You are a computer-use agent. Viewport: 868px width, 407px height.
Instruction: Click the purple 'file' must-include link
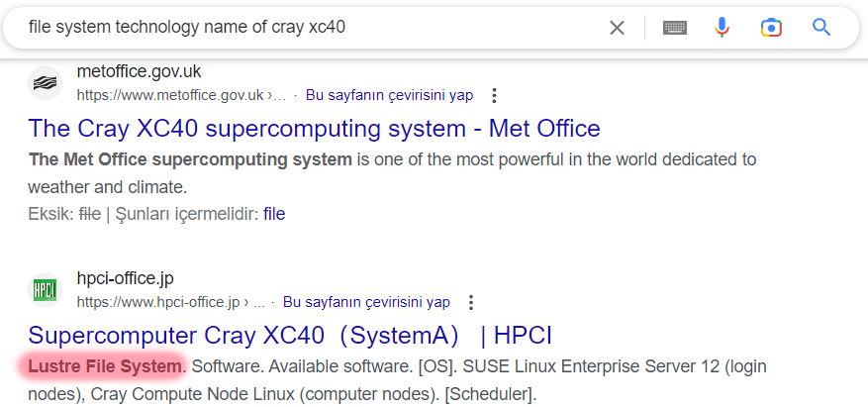click(274, 213)
